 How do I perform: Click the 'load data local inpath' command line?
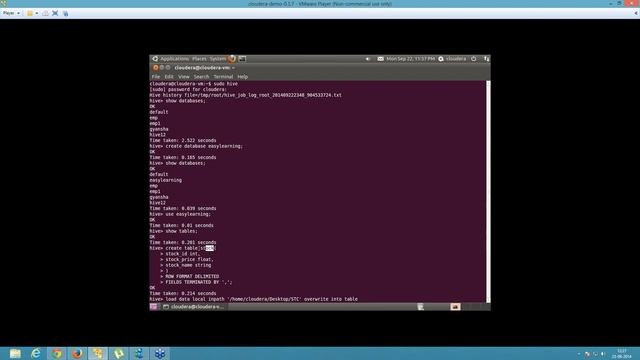(x=253, y=299)
